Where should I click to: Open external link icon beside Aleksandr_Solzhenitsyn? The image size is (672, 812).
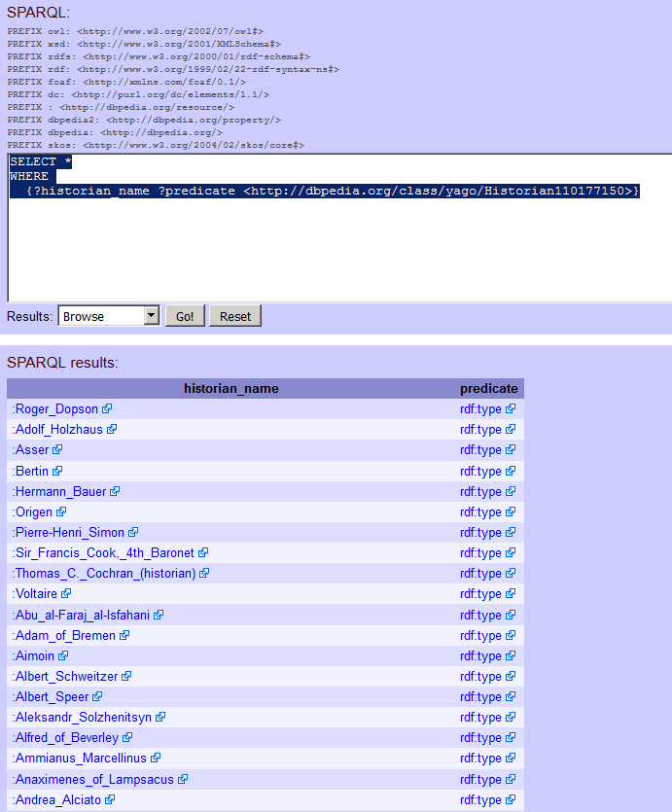pyautogui.click(x=160, y=718)
